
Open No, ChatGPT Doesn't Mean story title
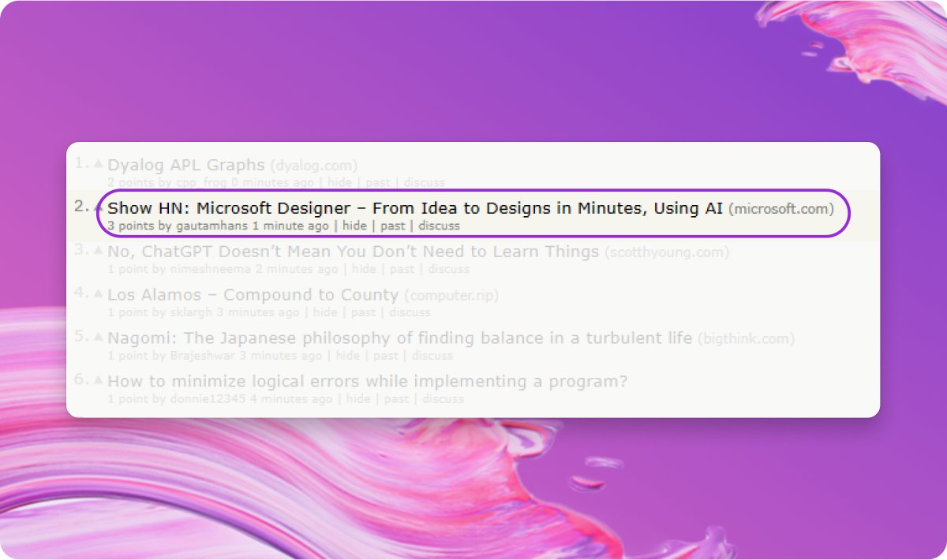tap(353, 252)
